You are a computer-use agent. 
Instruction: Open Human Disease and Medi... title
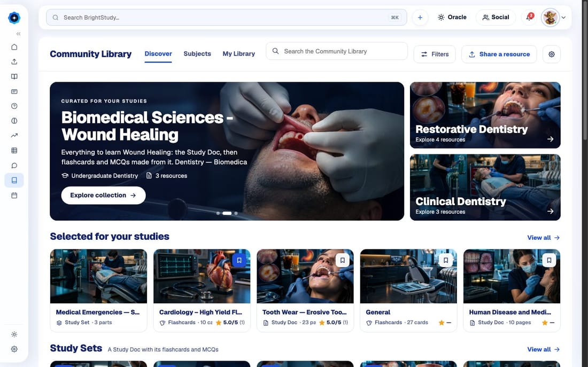pos(510,313)
